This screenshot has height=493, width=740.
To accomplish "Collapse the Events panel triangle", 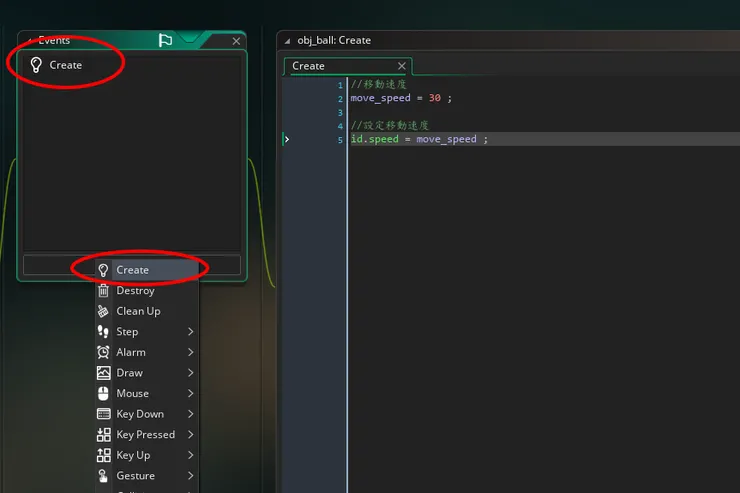I will 28,41.
